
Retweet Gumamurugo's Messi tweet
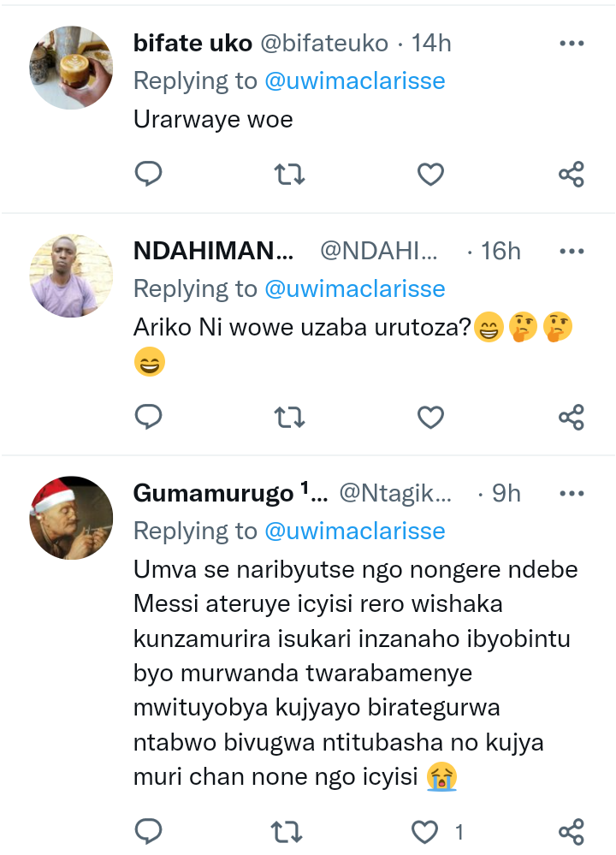[289, 830]
